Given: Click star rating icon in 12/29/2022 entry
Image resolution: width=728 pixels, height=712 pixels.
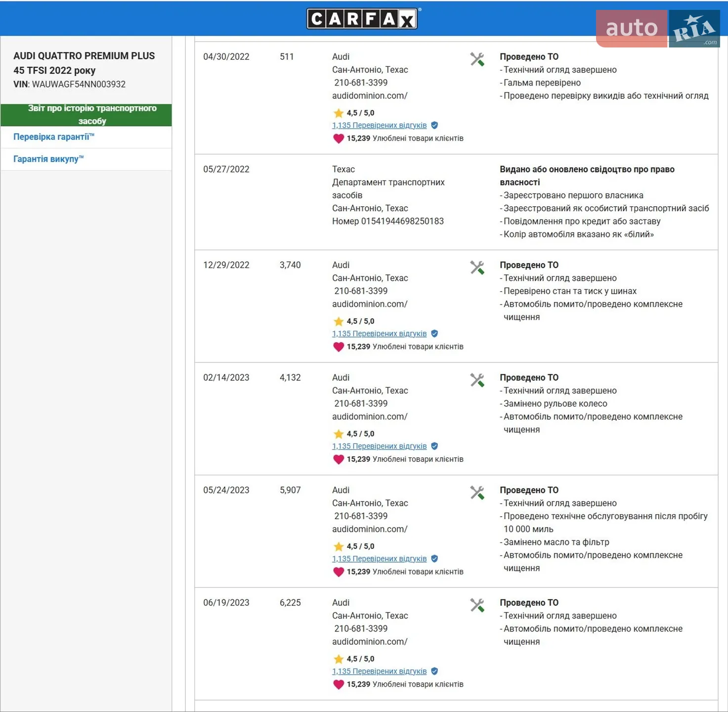Looking at the screenshot, I should pos(339,321).
